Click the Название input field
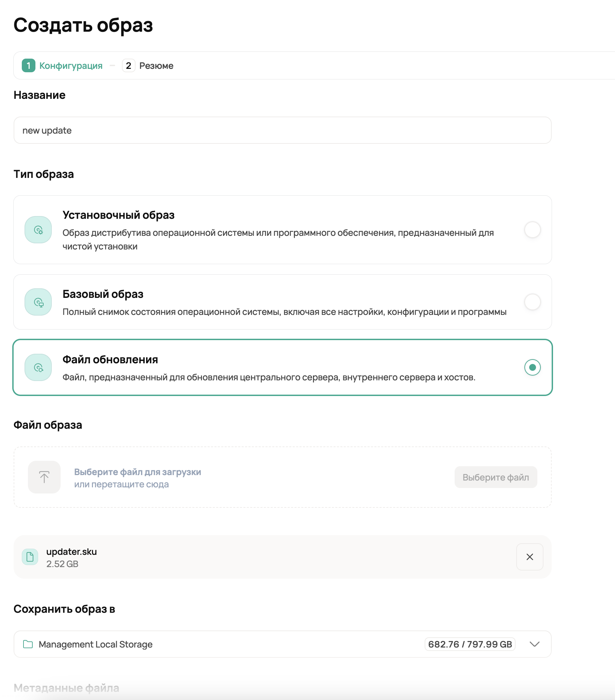The height and width of the screenshot is (700, 615). point(282,131)
